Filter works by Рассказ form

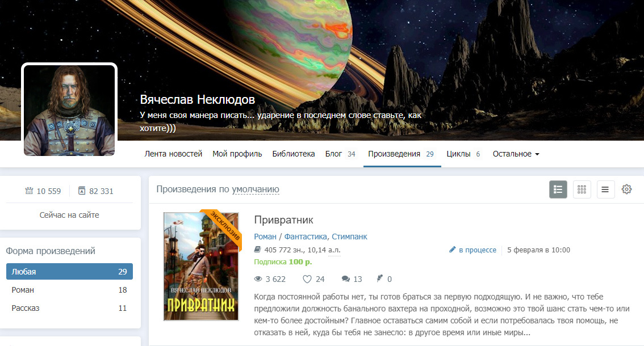tap(69, 308)
